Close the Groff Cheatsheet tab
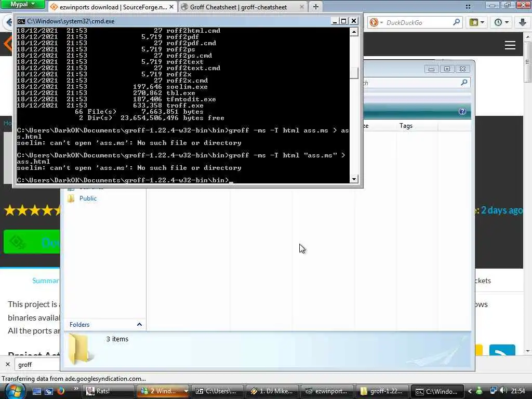532x399 pixels. [x=302, y=7]
